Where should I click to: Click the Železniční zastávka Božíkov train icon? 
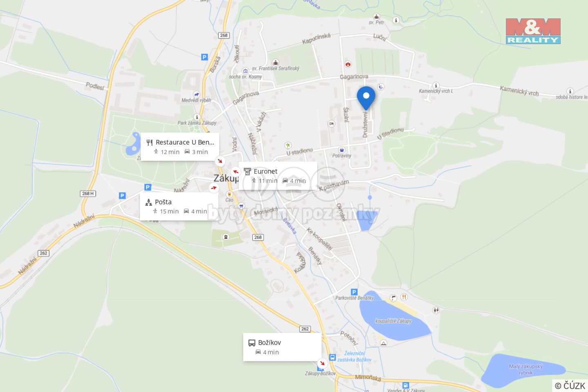(x=332, y=358)
